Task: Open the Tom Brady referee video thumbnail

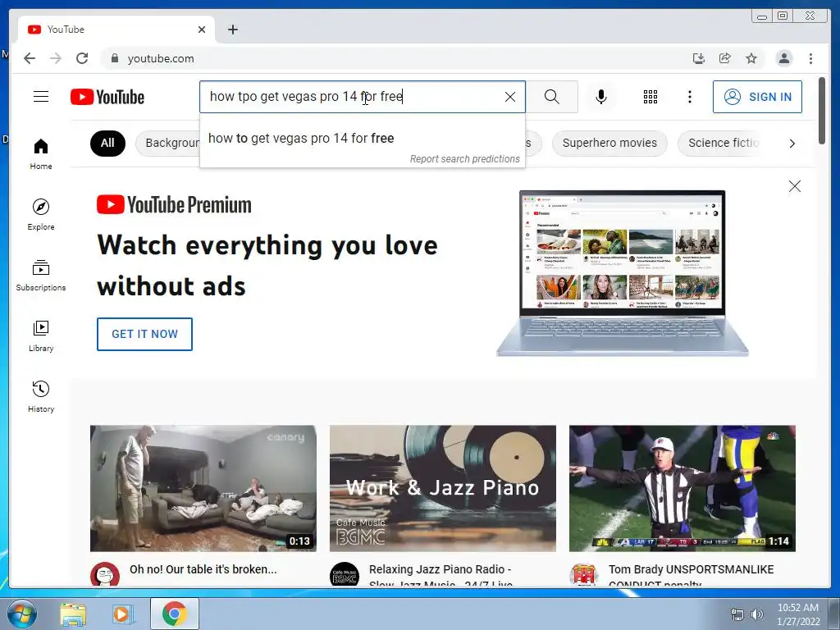Action: click(x=682, y=488)
